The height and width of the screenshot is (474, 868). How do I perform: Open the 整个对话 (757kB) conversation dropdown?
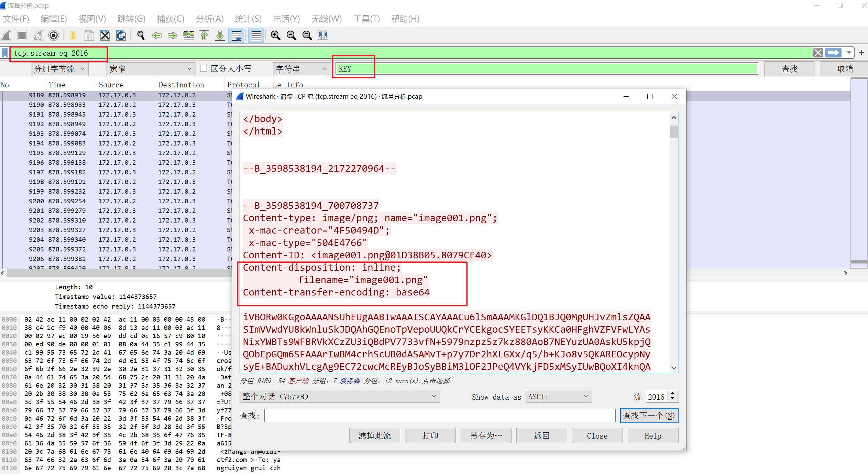[340, 397]
